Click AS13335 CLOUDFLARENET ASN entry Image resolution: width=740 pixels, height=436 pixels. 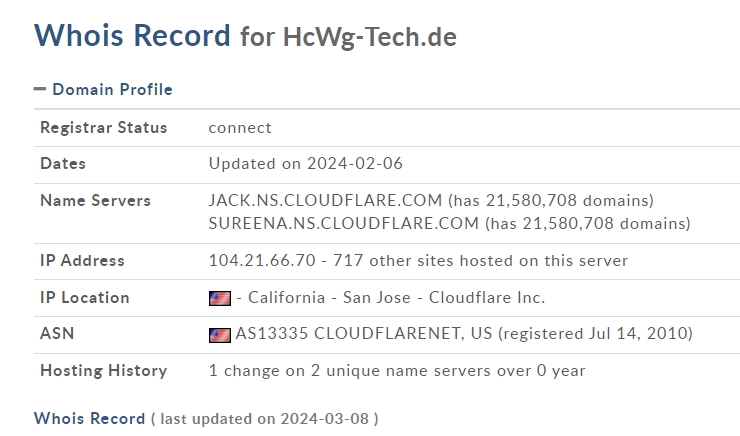click(x=363, y=334)
